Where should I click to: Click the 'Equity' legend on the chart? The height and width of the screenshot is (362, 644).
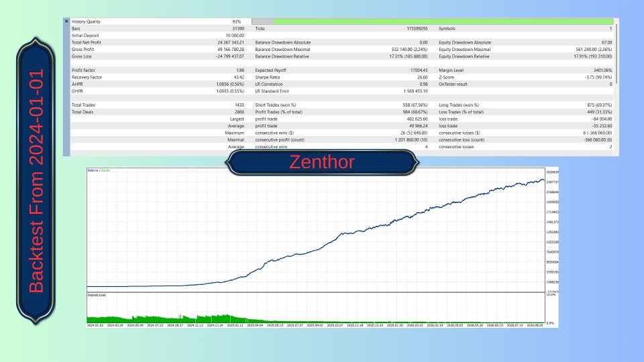click(x=105, y=170)
